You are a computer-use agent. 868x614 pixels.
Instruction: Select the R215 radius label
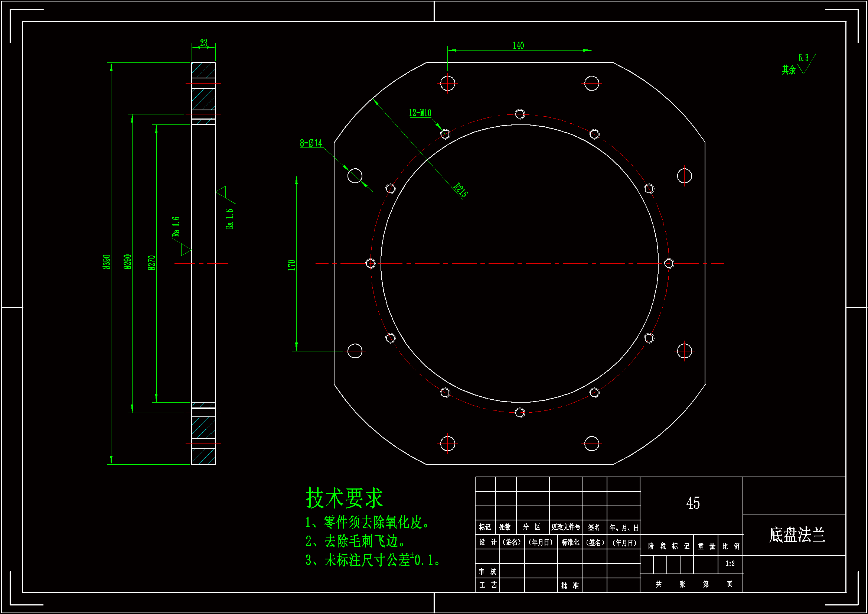click(460, 190)
